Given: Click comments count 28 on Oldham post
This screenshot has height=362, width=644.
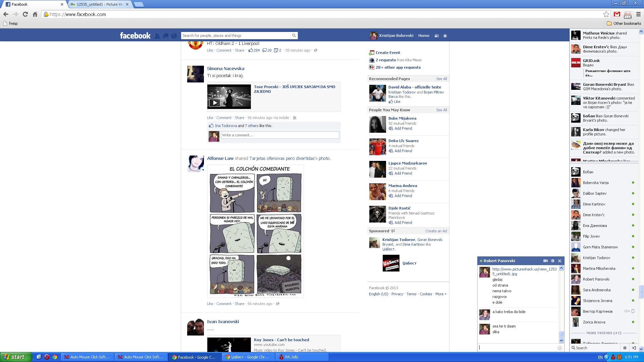Looking at the screenshot, I should pyautogui.click(x=267, y=50).
